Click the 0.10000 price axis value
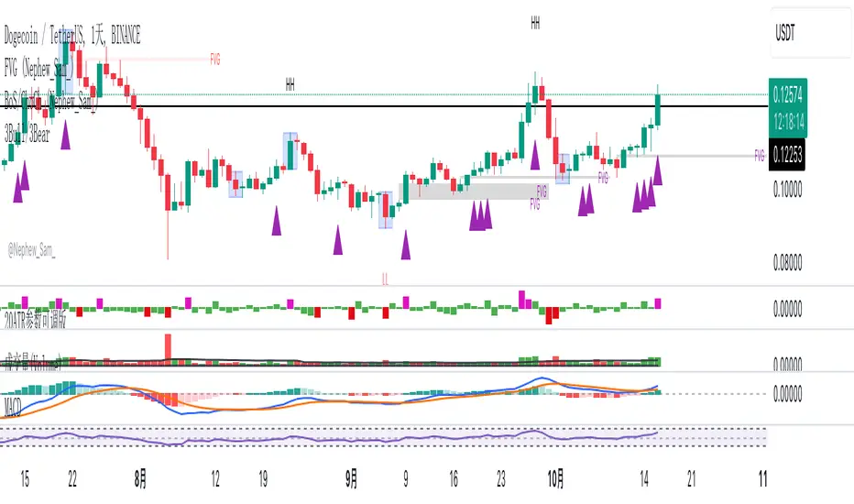Viewport: 854px width, 504px height. click(787, 190)
